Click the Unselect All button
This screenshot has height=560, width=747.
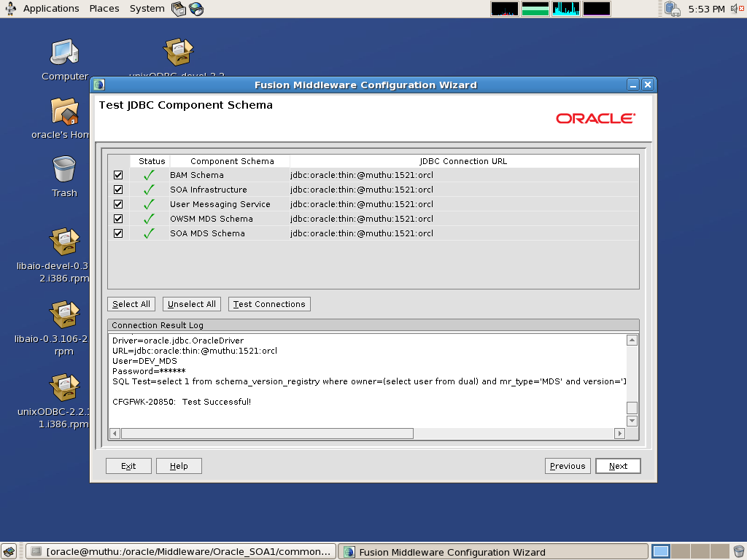pyautogui.click(x=192, y=304)
